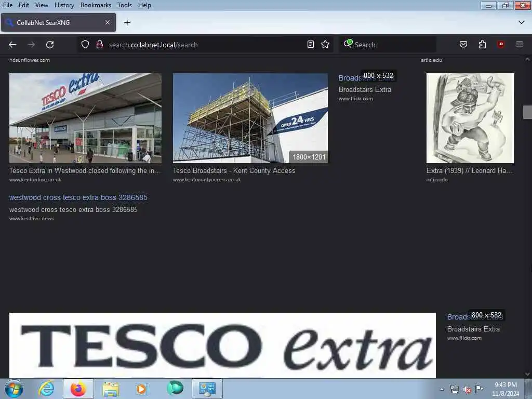Open the File menu

click(x=7, y=5)
